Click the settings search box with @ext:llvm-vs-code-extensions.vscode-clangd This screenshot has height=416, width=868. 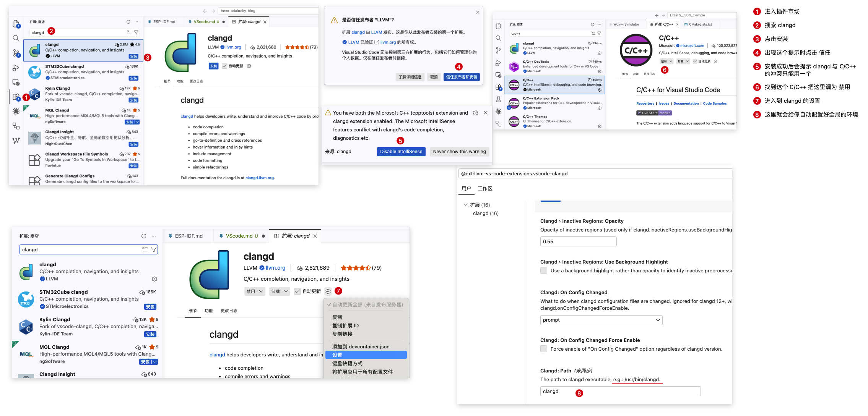[x=595, y=173]
